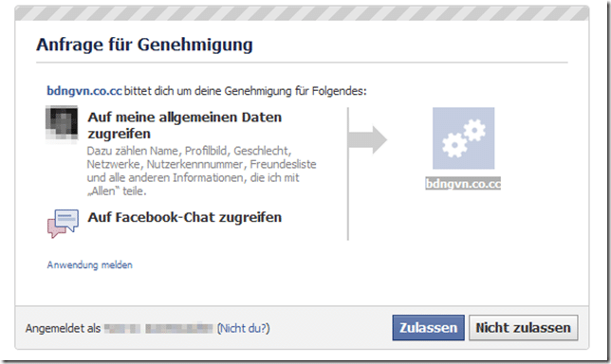The image size is (611, 364).
Task: Click the "Angemeldet als" text
Action: click(x=63, y=329)
